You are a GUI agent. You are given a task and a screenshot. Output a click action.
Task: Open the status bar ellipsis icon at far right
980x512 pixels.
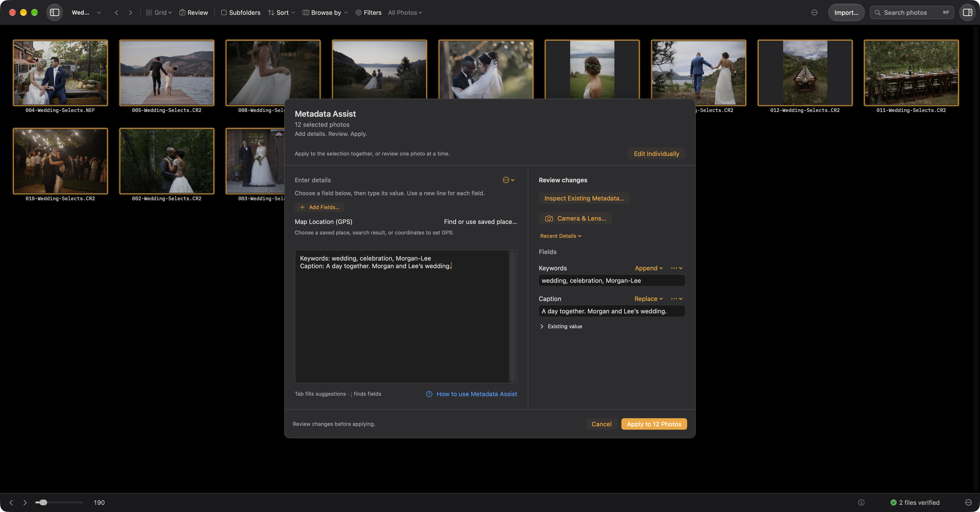pyautogui.click(x=968, y=502)
